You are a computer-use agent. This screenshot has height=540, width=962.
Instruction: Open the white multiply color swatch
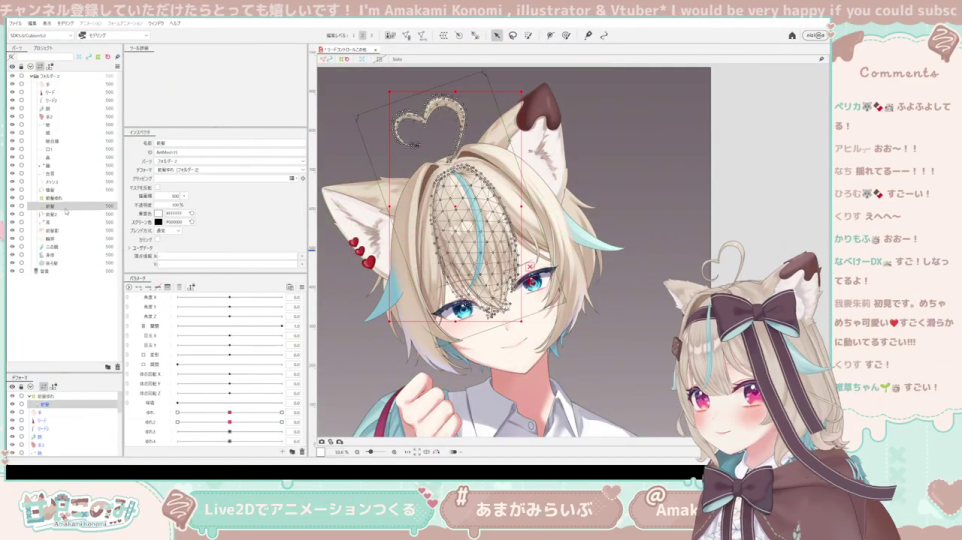click(158, 213)
